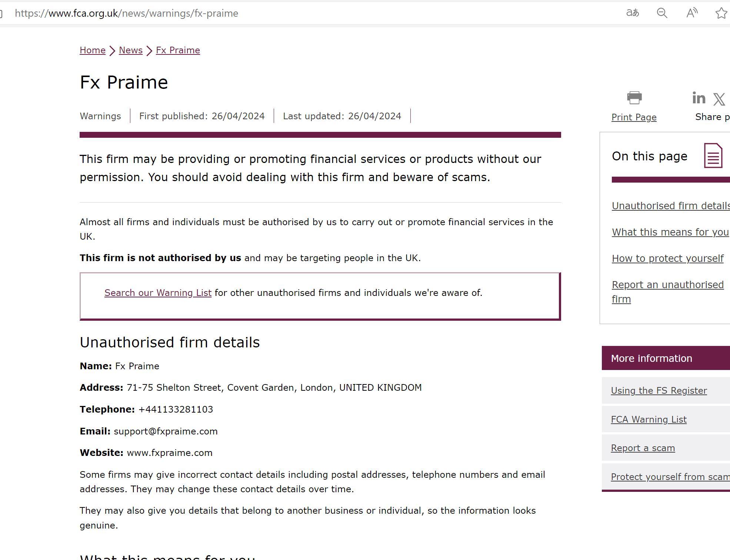This screenshot has height=560, width=730.
Task: Click the browser address bar URL
Action: (x=126, y=13)
